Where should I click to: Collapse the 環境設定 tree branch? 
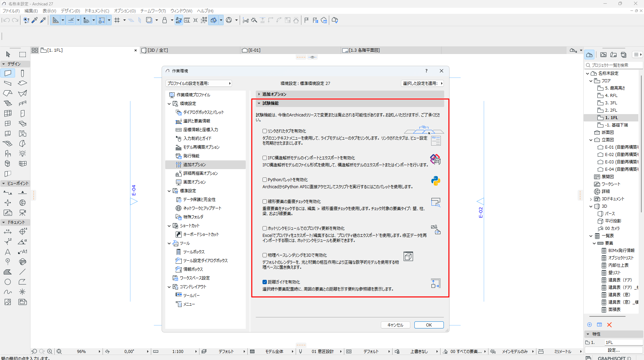pos(169,104)
